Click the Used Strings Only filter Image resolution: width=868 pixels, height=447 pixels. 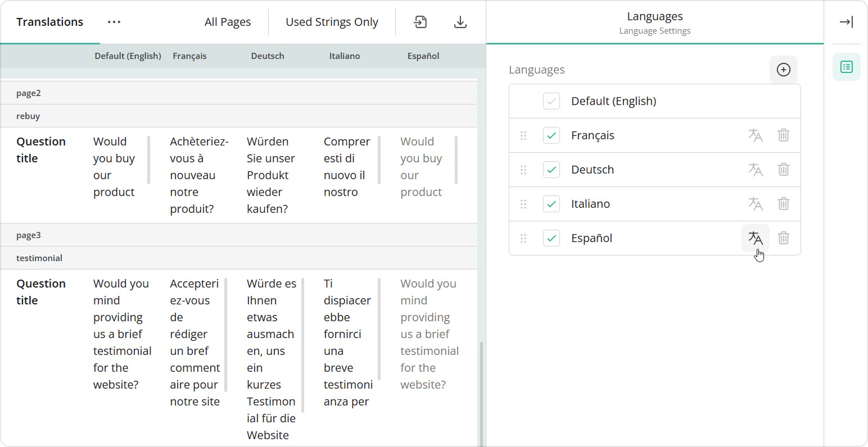pyautogui.click(x=332, y=22)
